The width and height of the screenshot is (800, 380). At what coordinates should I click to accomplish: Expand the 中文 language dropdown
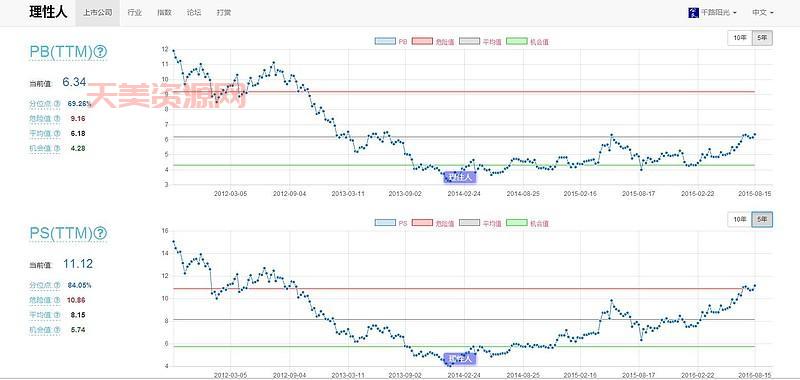[x=763, y=13]
